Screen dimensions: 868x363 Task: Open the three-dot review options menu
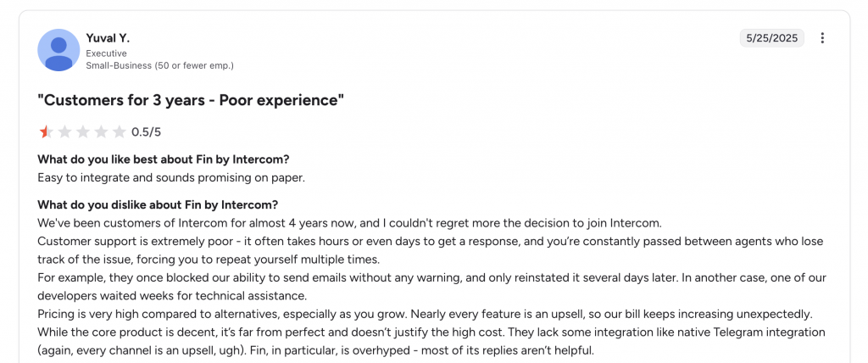click(x=822, y=38)
